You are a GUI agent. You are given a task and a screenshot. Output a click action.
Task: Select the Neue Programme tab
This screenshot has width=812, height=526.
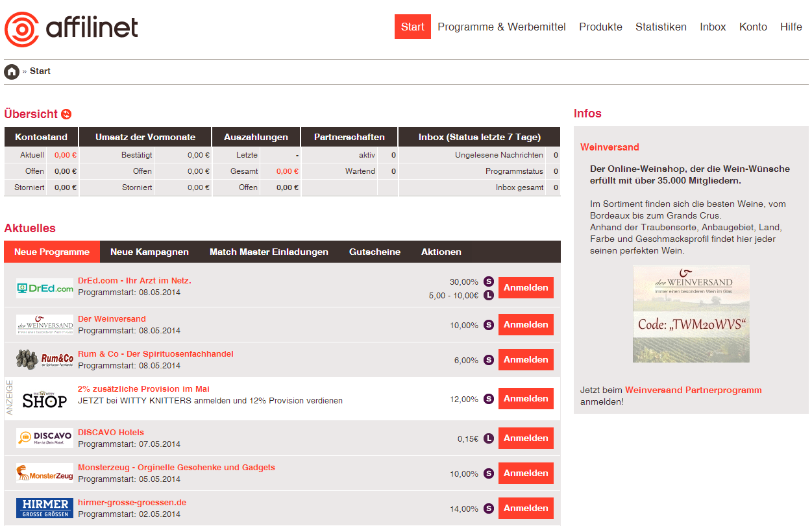pyautogui.click(x=52, y=252)
